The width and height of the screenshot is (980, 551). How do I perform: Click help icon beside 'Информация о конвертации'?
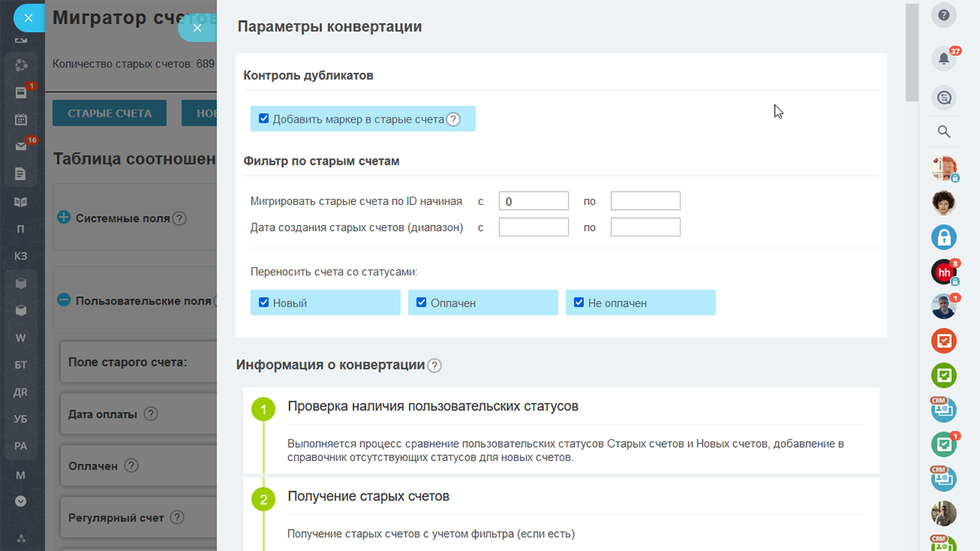click(x=434, y=366)
